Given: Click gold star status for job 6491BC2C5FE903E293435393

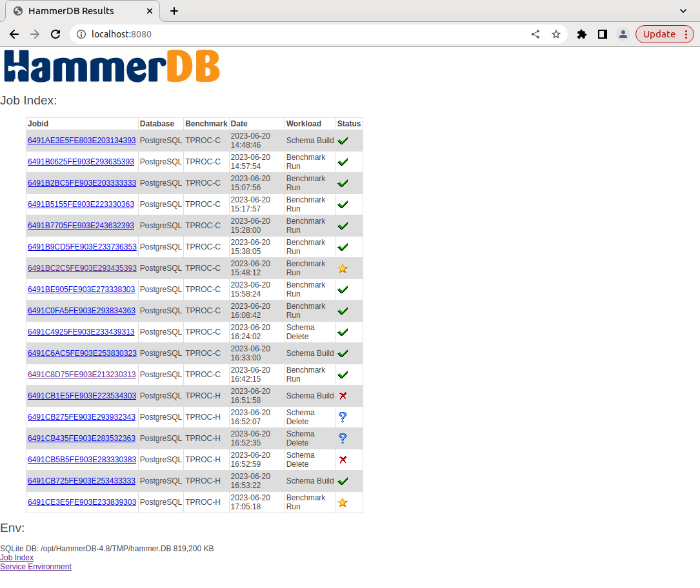Looking at the screenshot, I should click(x=343, y=268).
